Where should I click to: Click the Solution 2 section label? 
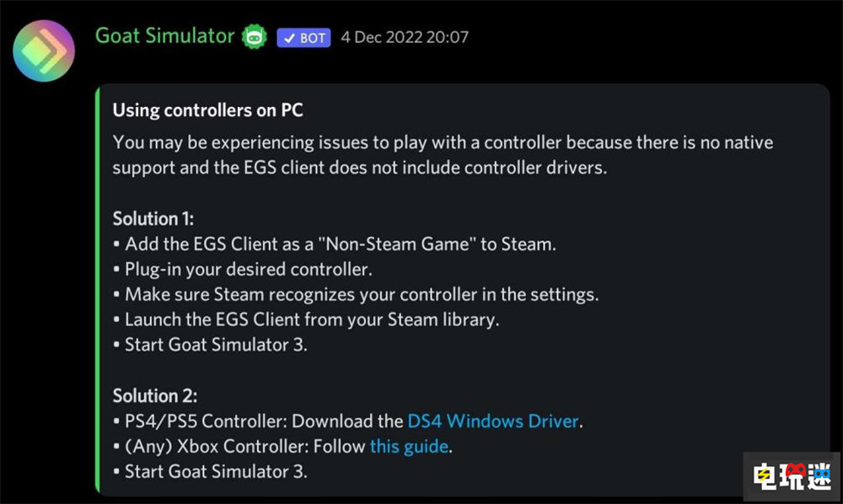tap(154, 394)
